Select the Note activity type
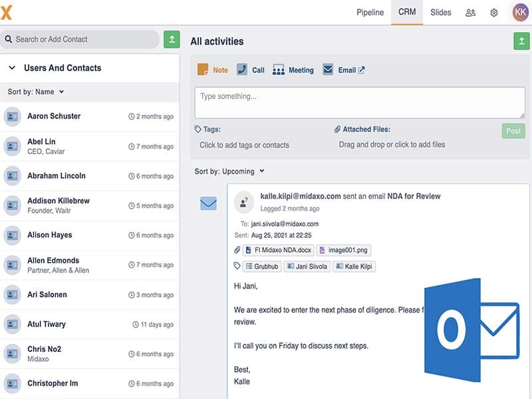The width and height of the screenshot is (532, 399). 213,70
